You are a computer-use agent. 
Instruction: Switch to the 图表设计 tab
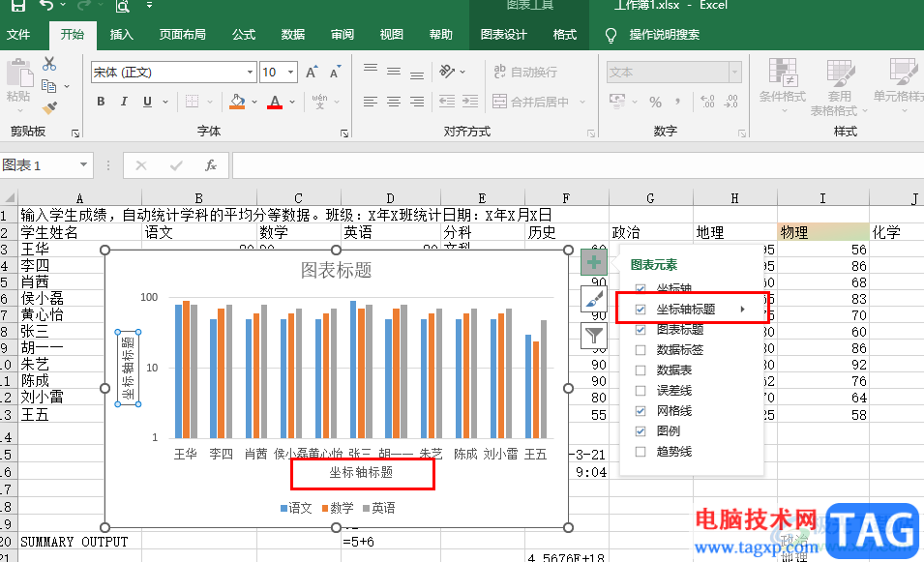pos(504,34)
